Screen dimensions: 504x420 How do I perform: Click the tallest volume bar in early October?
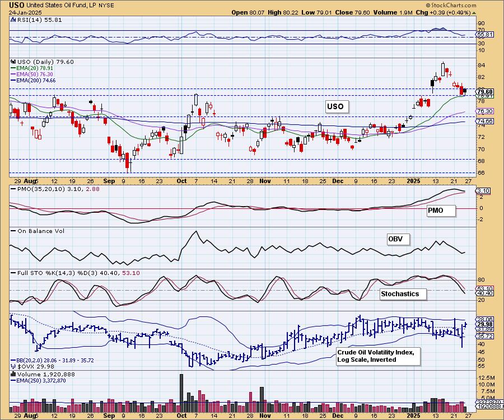tap(181, 393)
